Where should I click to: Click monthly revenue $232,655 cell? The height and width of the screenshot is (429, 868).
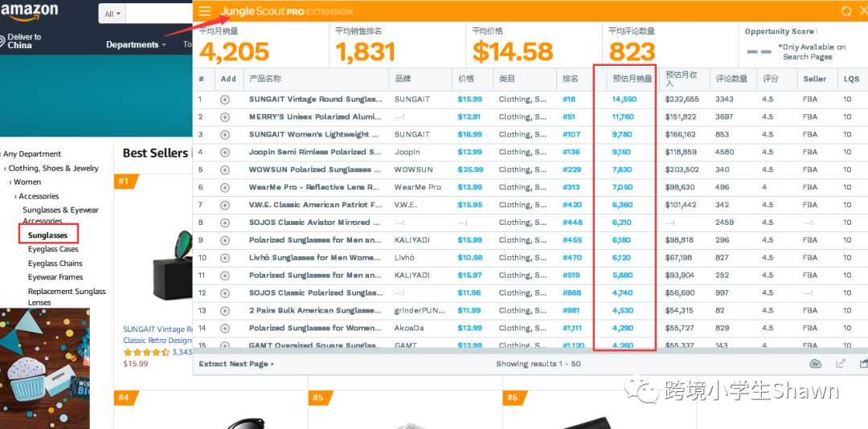click(x=682, y=100)
